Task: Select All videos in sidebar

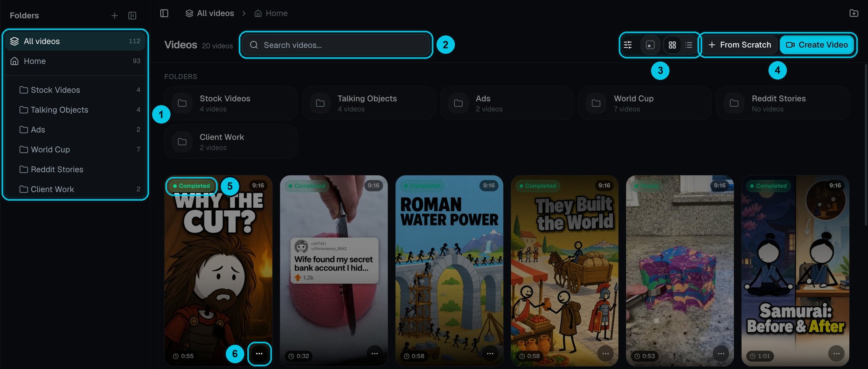Action: pyautogui.click(x=75, y=41)
